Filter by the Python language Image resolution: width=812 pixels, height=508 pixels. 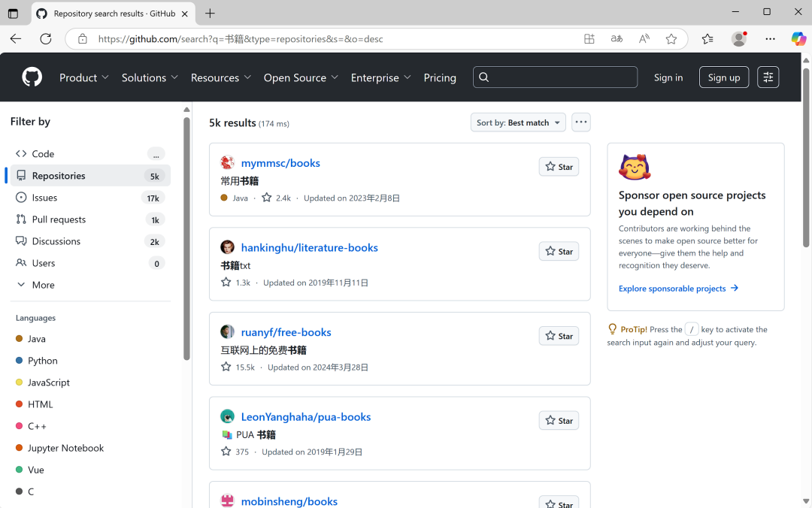(x=43, y=361)
